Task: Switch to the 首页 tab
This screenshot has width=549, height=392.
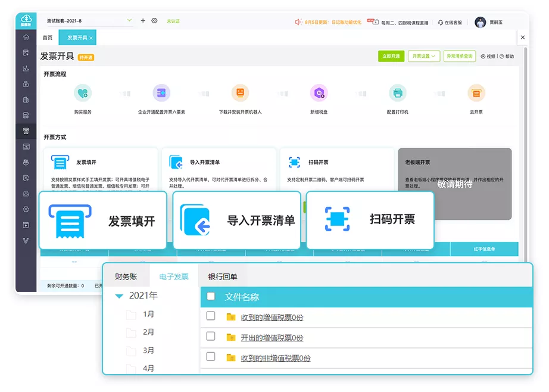Action: click(x=47, y=38)
